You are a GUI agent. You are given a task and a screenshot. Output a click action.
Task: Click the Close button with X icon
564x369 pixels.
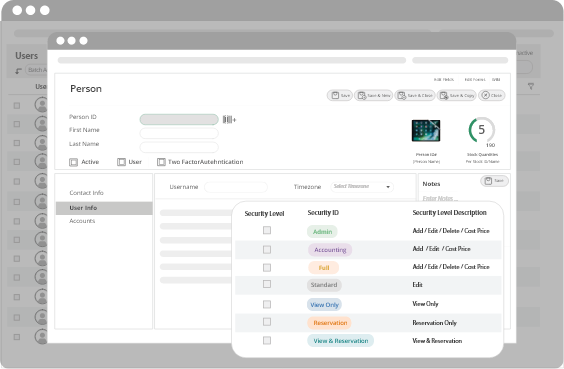[x=492, y=95]
